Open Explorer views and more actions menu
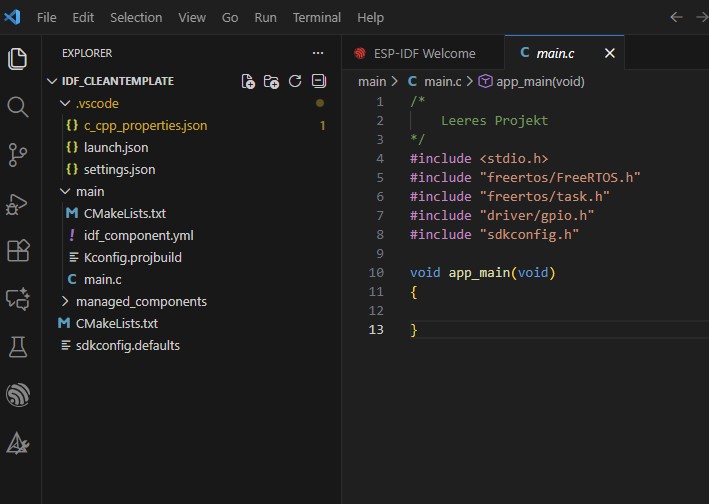This screenshot has width=709, height=504. tap(318, 53)
